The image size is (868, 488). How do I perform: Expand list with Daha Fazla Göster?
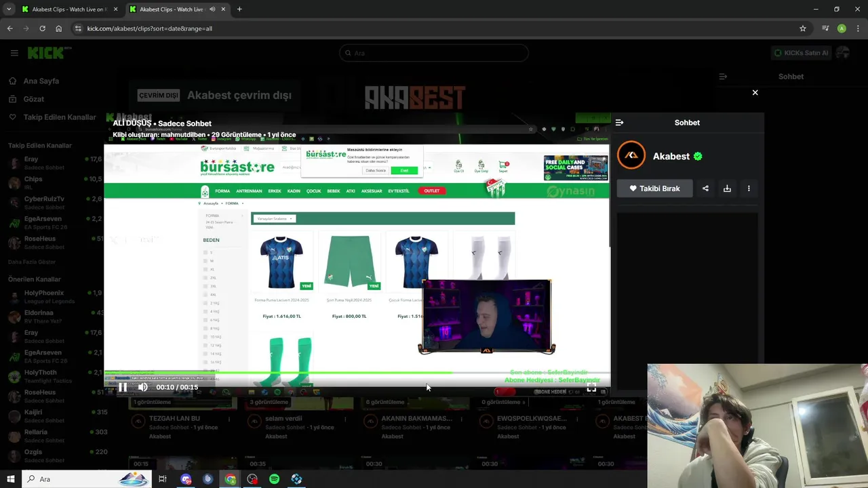32,262
